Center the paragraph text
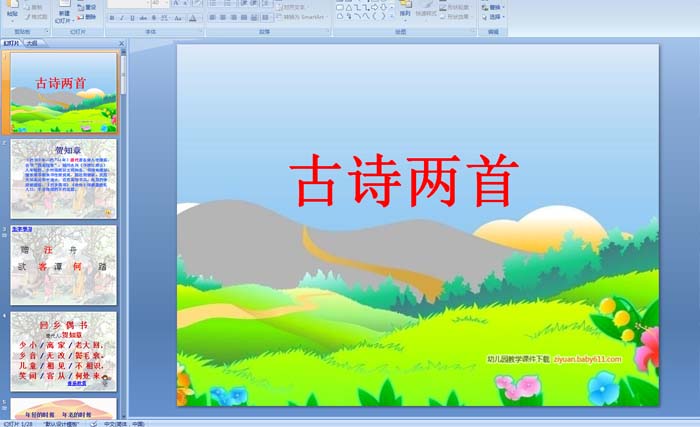Image resolution: width=700 pixels, height=427 pixels. coord(223,17)
